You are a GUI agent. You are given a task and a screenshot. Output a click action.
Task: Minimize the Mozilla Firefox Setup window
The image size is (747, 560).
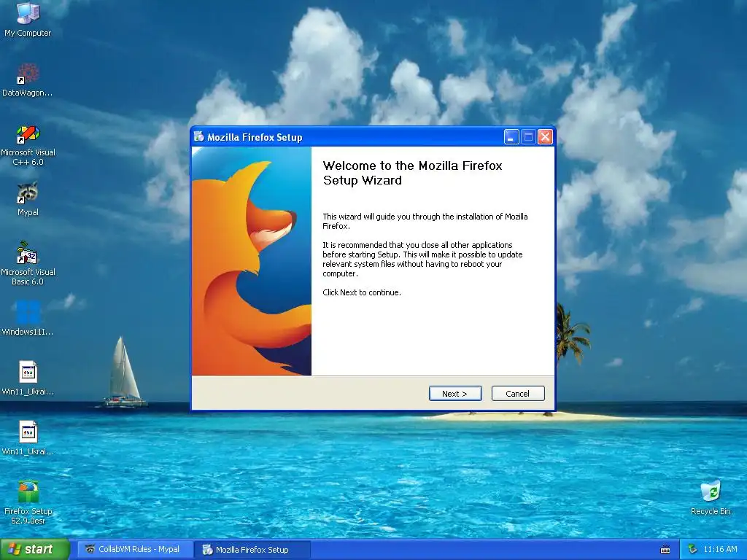[x=511, y=137]
